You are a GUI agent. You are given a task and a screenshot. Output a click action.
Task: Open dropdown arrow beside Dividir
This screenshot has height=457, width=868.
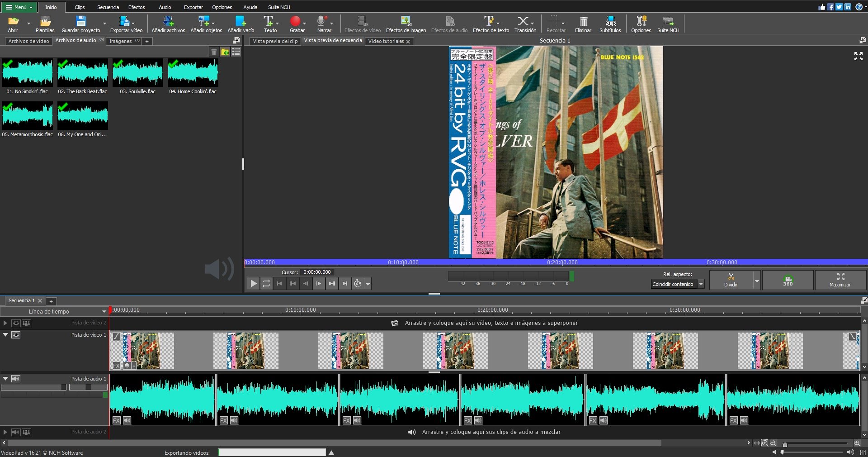(x=757, y=281)
